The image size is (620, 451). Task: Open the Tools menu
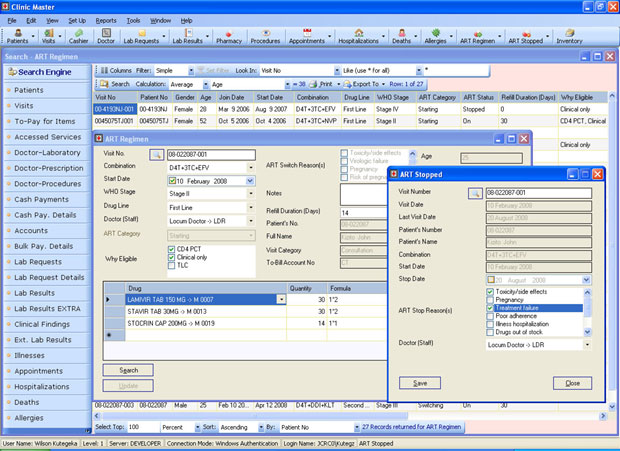click(x=133, y=21)
